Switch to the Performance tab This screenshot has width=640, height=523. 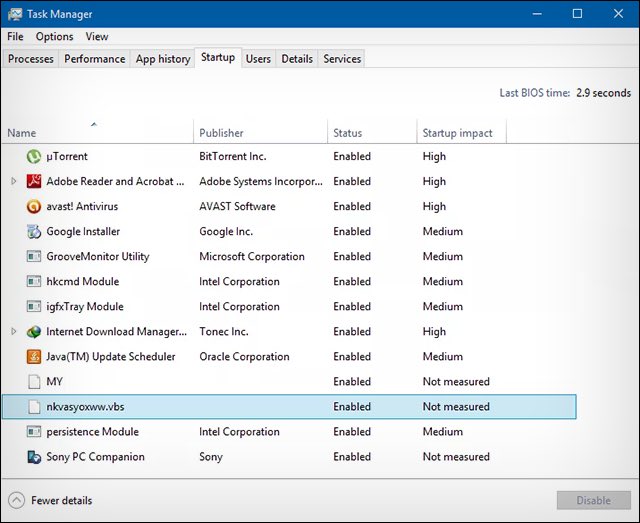coord(95,59)
